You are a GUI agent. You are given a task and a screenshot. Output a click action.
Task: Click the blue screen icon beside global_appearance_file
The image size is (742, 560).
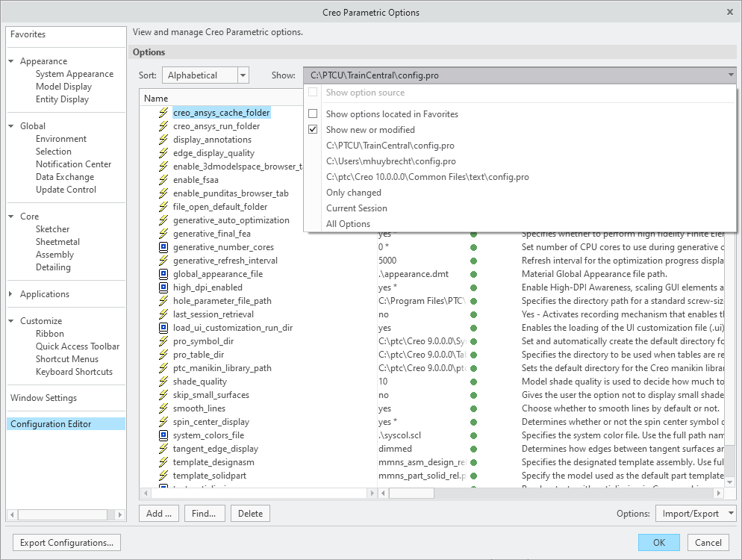click(x=163, y=274)
